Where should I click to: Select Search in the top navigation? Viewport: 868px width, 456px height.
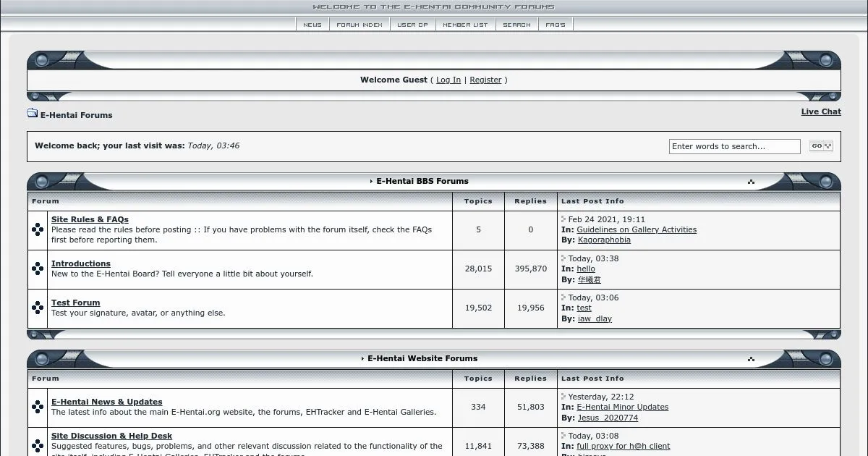[516, 25]
